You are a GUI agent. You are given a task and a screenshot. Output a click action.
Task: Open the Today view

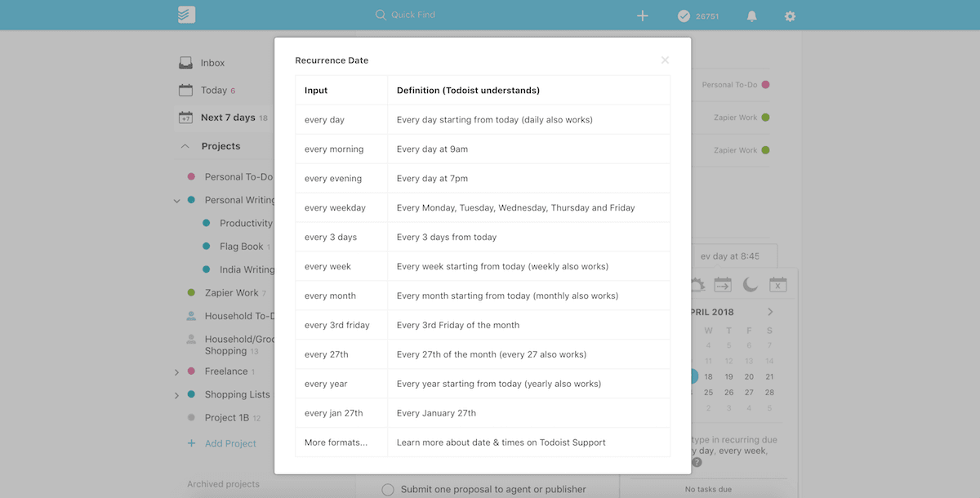pos(214,91)
